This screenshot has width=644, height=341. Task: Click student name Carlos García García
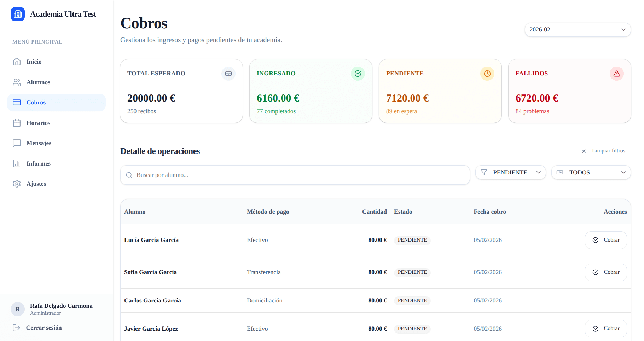[x=152, y=300]
